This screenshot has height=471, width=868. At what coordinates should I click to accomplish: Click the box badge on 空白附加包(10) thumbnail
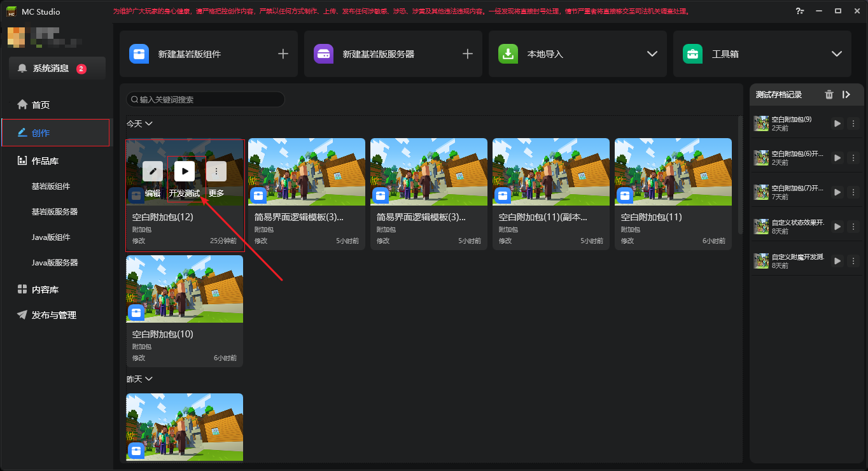pyautogui.click(x=136, y=313)
